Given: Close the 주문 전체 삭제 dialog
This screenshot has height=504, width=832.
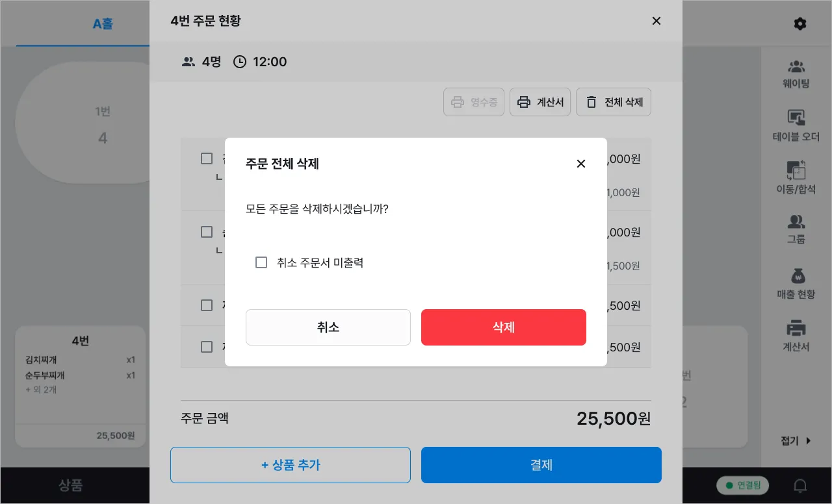Looking at the screenshot, I should [x=581, y=164].
